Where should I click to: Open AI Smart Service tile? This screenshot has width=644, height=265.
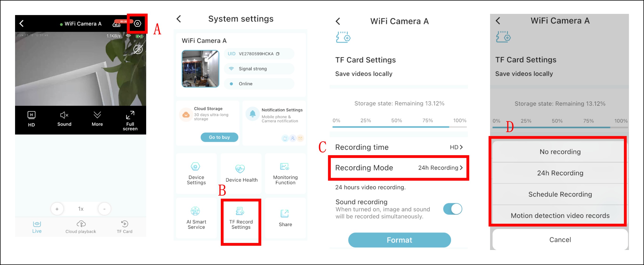[196, 218]
